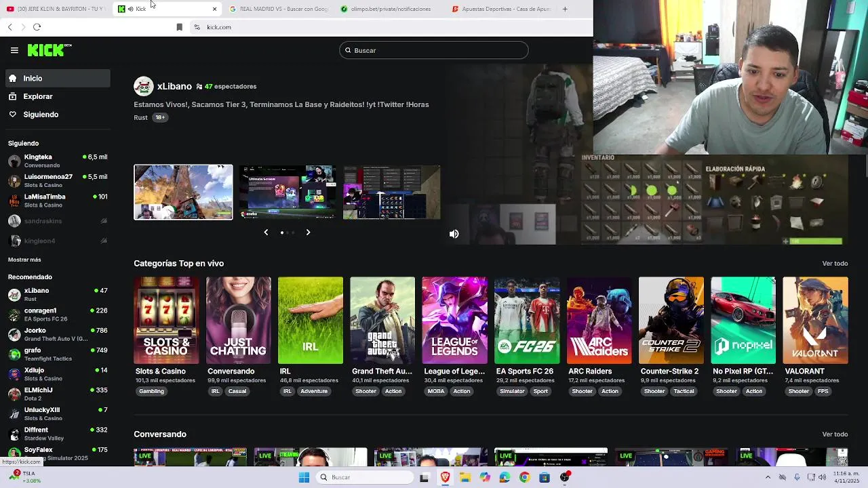Reload the page with the browser refresh icon
Screen dimensions: 868x488
pos(37,27)
